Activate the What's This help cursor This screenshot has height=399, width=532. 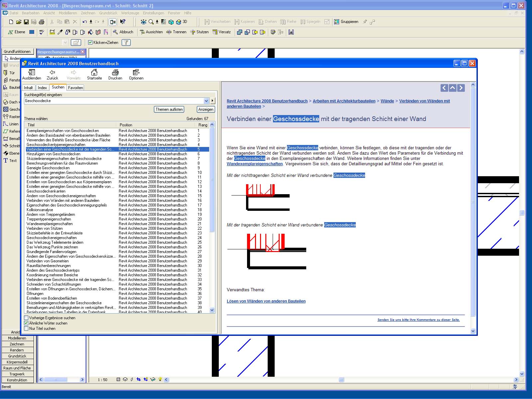pos(123,22)
